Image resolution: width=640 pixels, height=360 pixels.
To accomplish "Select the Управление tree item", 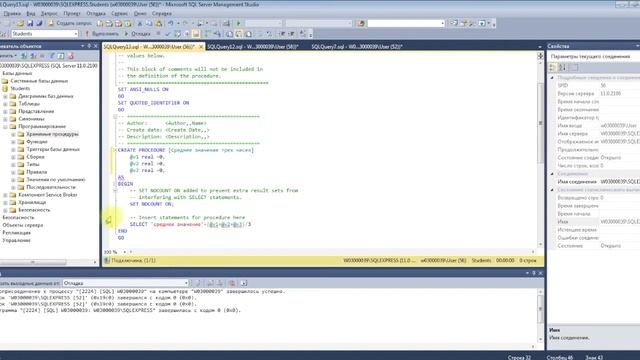I will point(16,240).
